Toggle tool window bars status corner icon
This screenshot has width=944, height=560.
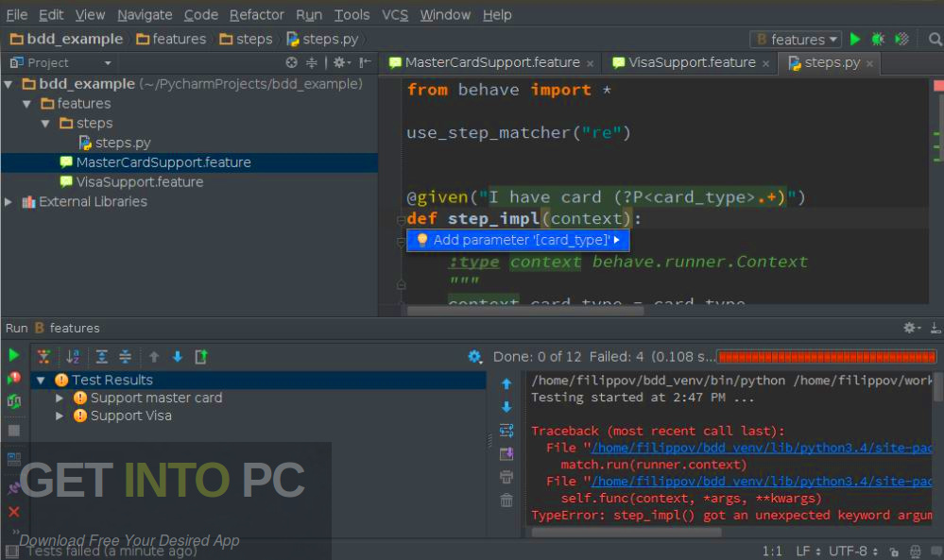click(11, 551)
